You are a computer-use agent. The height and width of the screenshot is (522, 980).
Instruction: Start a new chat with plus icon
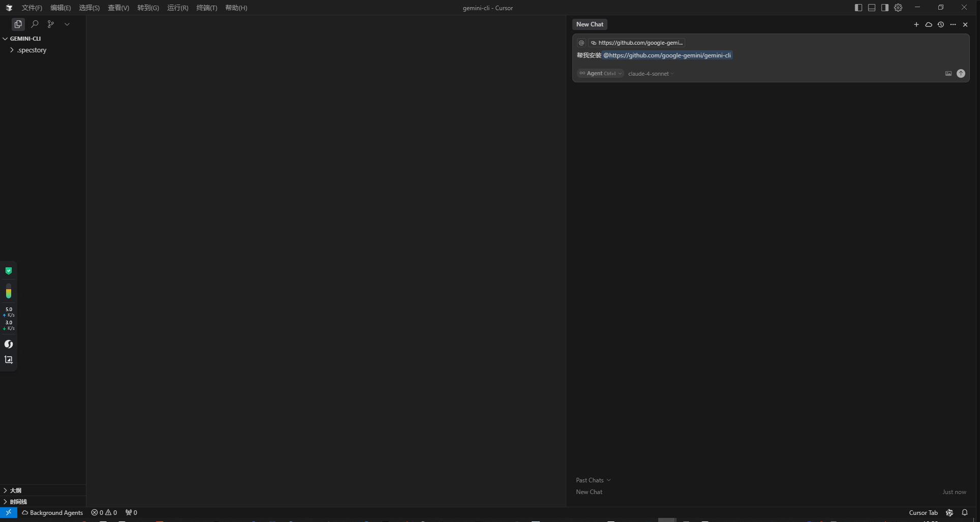(916, 24)
